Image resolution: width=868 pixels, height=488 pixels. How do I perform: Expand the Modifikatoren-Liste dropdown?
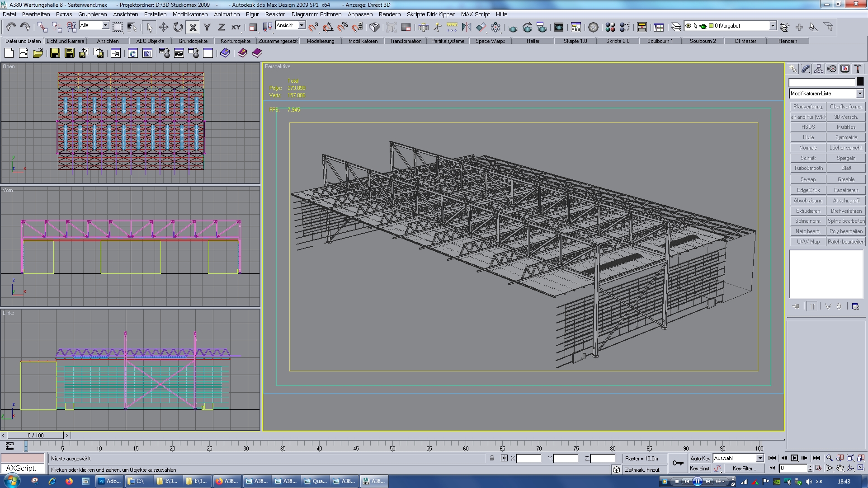coord(859,94)
